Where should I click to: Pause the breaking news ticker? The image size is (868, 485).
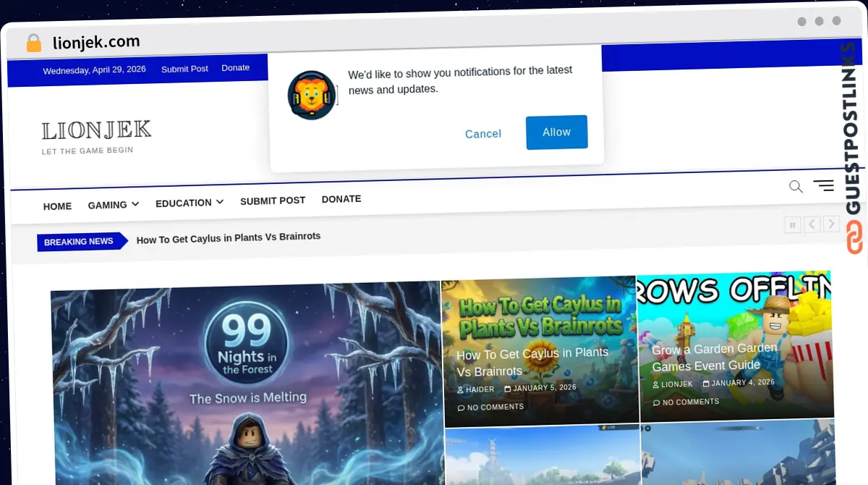[x=792, y=225]
